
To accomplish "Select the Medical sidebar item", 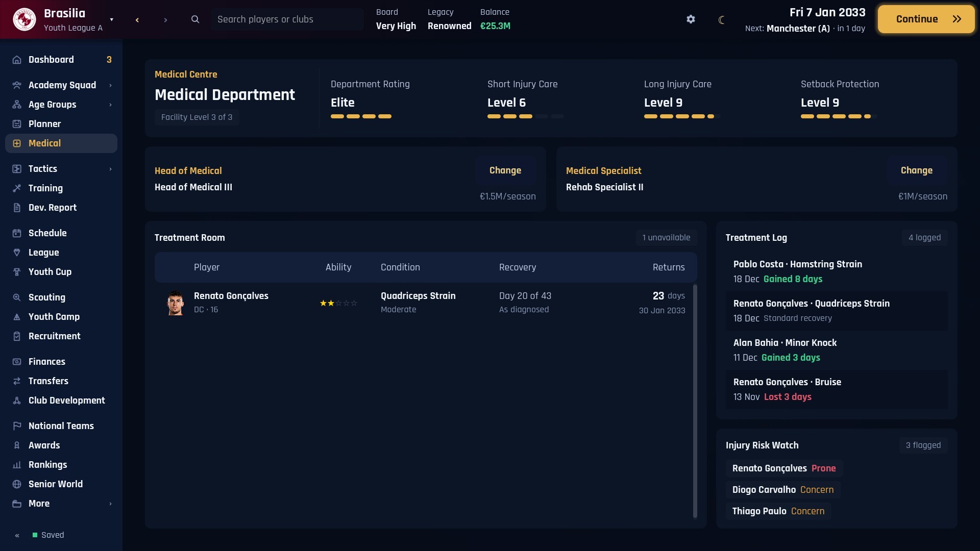I will click(x=61, y=143).
